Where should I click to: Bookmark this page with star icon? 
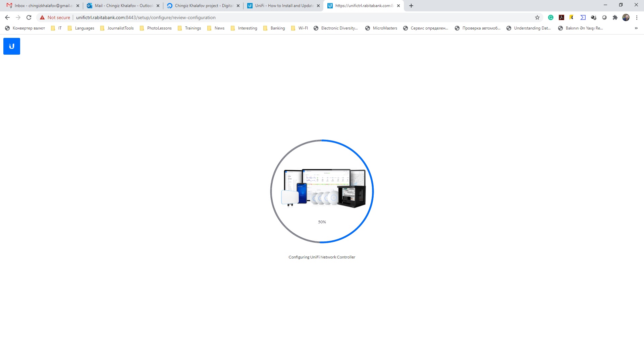point(537,17)
